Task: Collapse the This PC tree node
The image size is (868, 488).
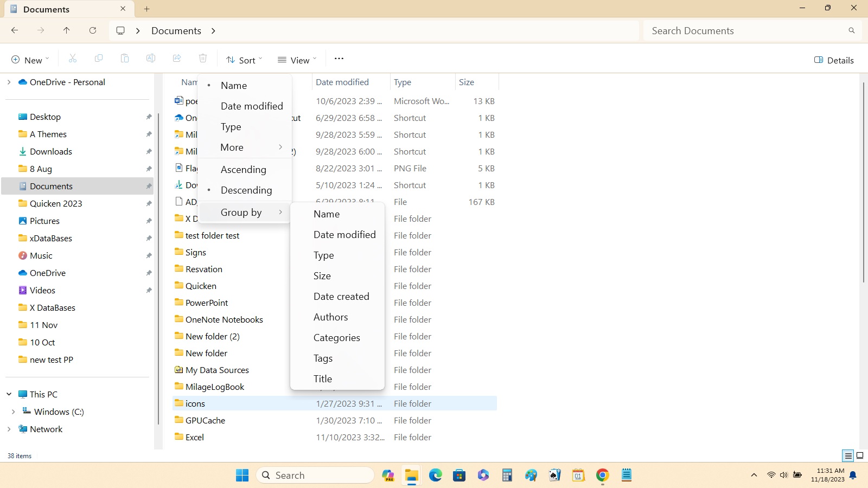Action: [9, 394]
